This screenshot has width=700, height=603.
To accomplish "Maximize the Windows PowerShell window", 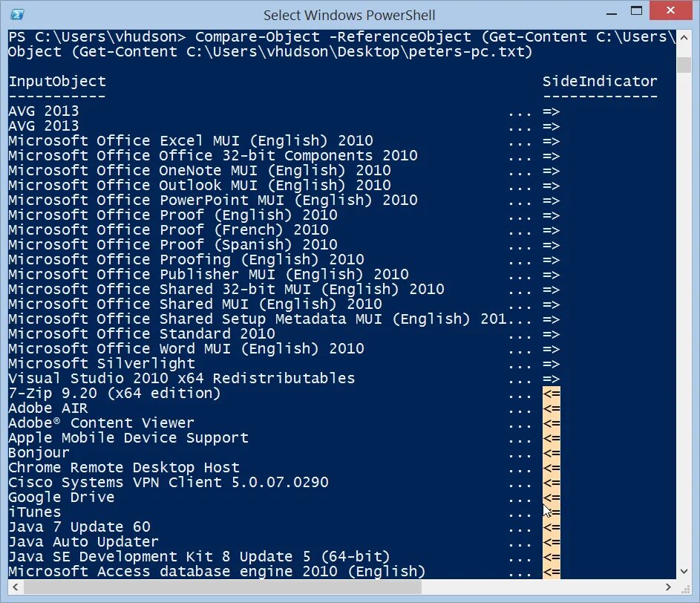I will (636, 12).
